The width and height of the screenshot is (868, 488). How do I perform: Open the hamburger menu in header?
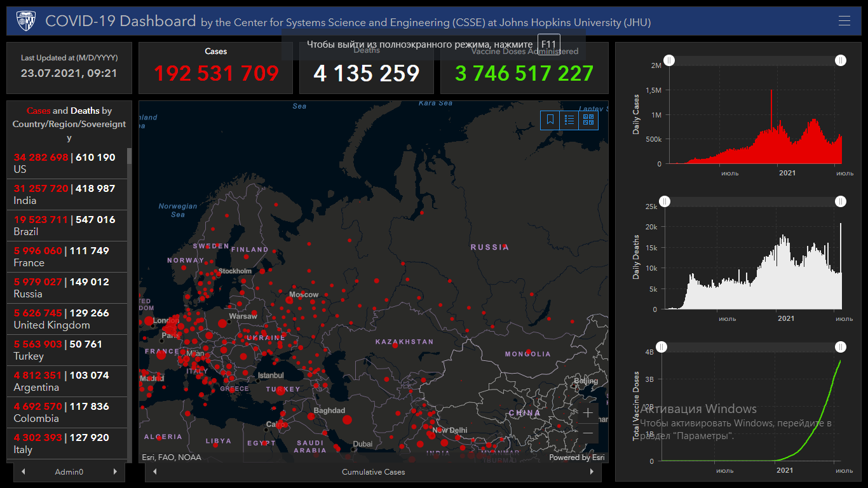tap(844, 21)
